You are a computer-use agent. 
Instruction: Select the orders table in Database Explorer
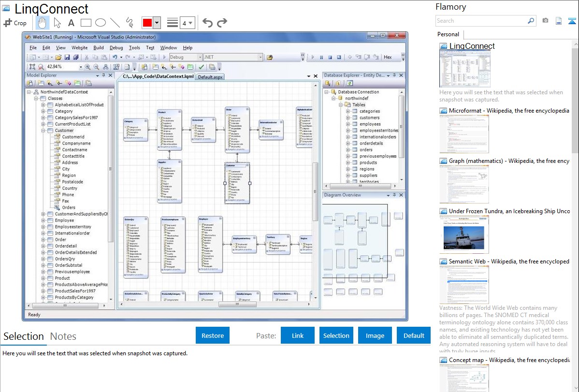pos(366,150)
